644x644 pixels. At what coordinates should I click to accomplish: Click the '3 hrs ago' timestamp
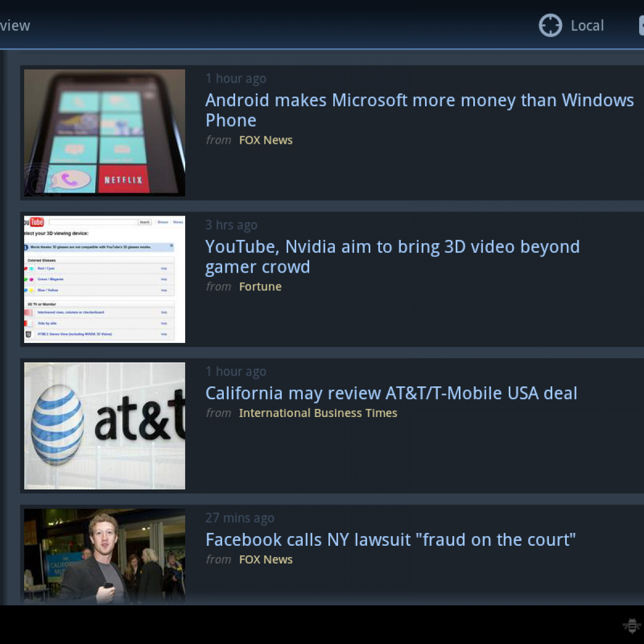coord(231,225)
